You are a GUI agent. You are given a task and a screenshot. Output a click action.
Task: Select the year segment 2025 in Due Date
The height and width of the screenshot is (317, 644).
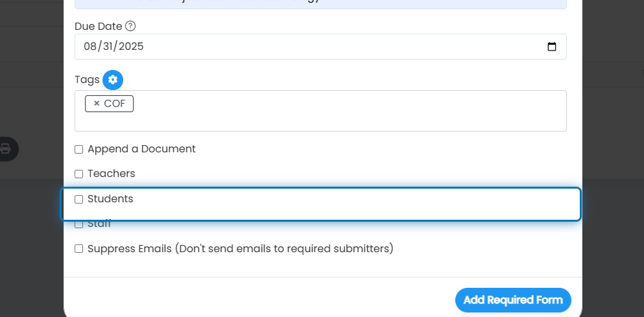[130, 47]
